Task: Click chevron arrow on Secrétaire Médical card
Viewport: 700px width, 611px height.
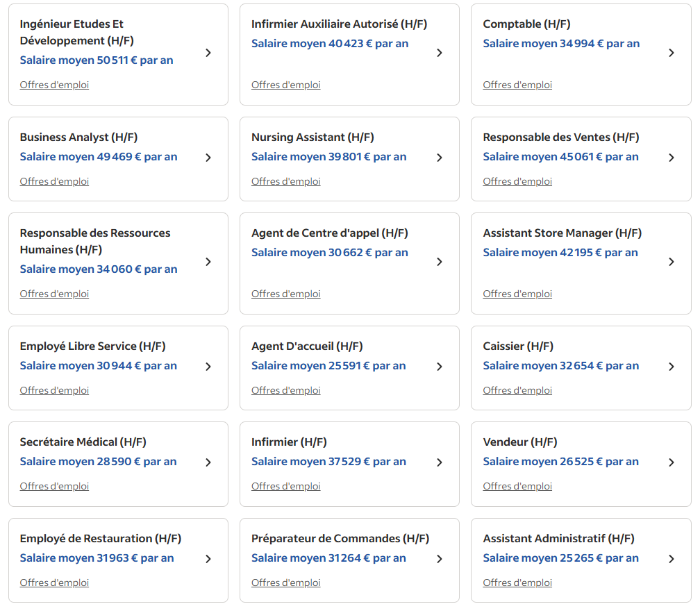Action: pyautogui.click(x=208, y=462)
